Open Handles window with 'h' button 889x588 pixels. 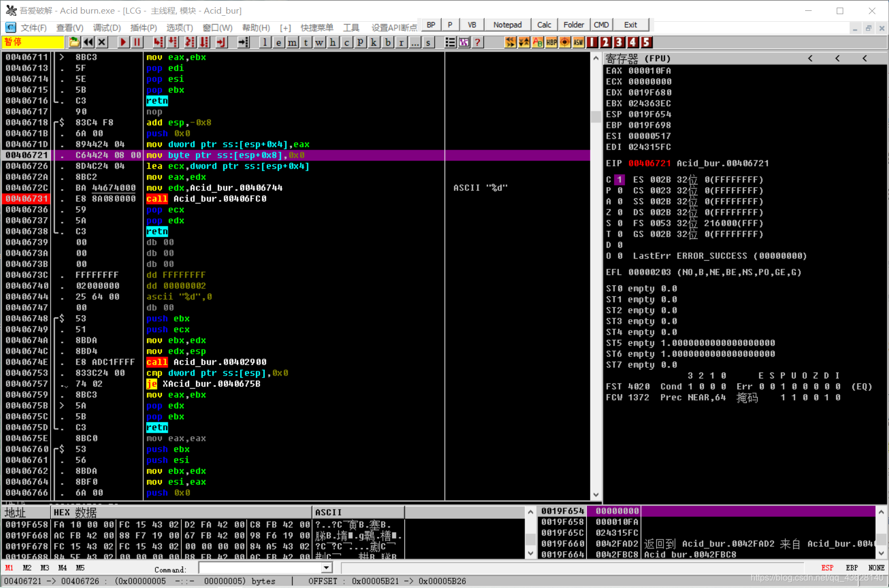pyautogui.click(x=333, y=42)
